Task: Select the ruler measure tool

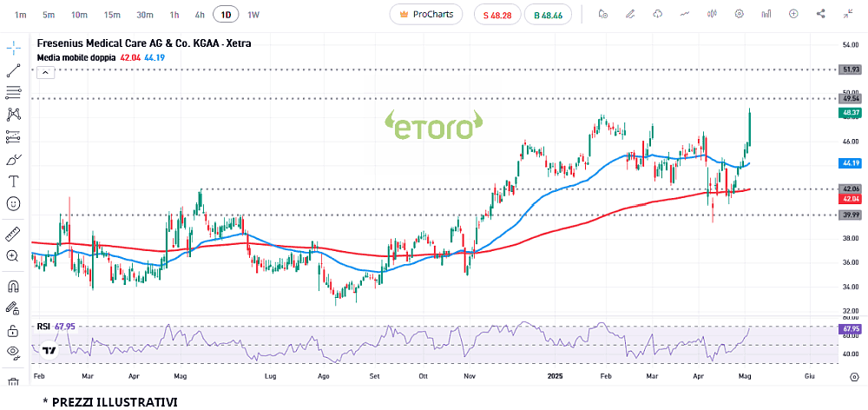Action: coord(13,234)
